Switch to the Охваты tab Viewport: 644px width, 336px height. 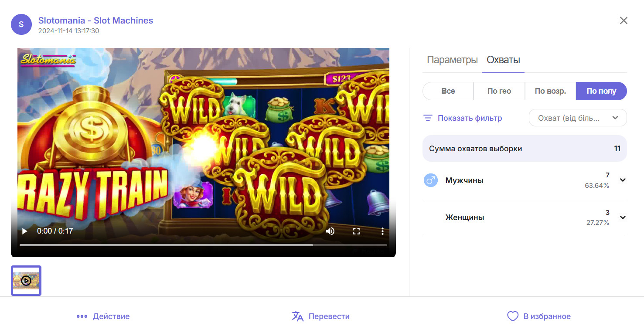(x=503, y=60)
